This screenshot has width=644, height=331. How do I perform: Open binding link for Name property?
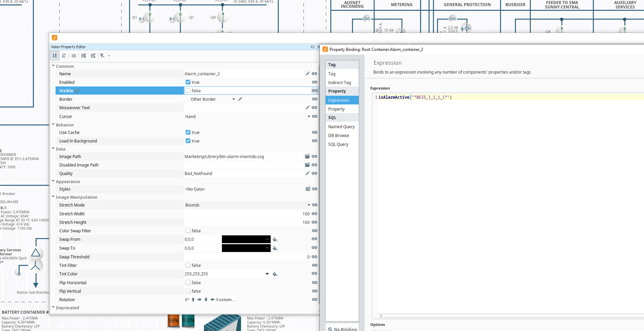point(314,74)
